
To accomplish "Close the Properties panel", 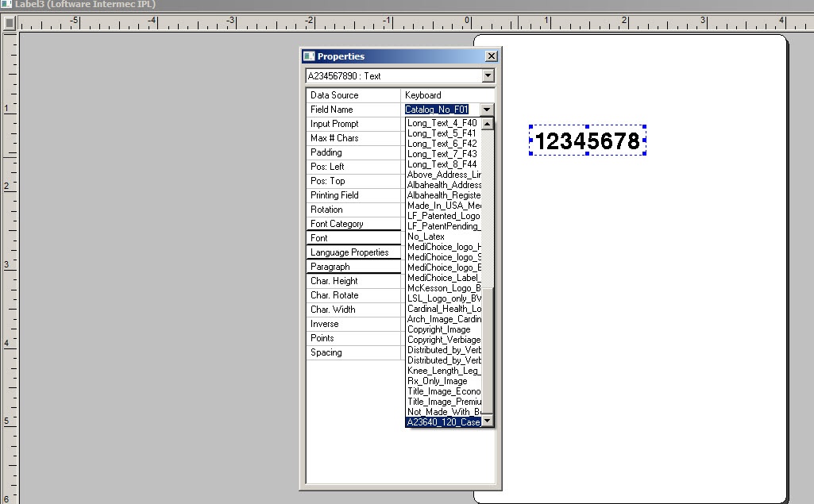I will tap(491, 56).
